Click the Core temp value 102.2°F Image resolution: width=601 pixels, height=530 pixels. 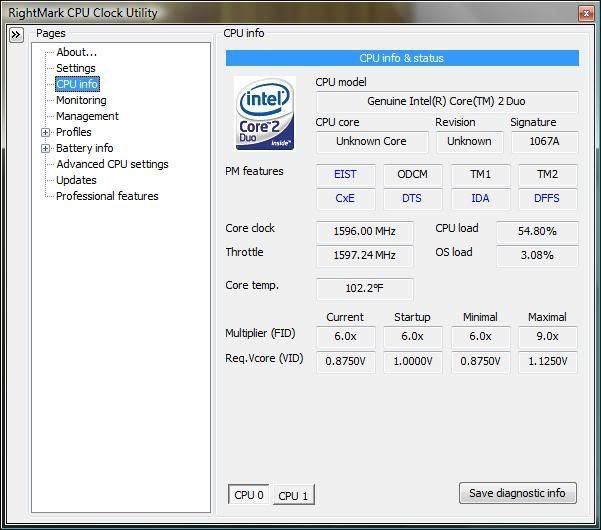[365, 289]
